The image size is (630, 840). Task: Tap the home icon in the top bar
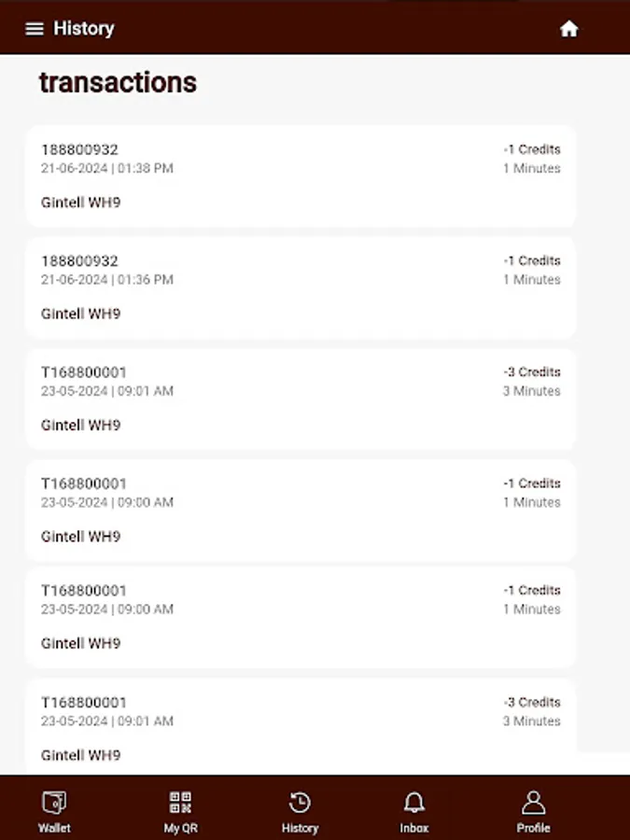[569, 29]
